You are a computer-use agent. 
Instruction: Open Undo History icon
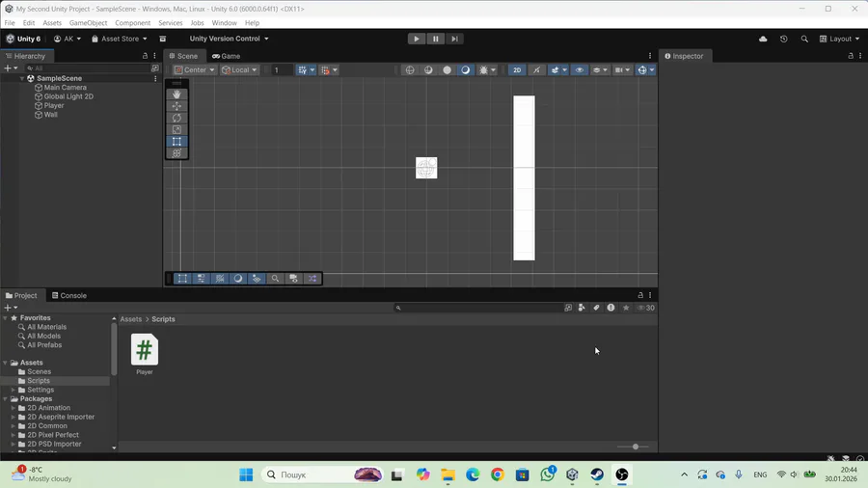[784, 39]
